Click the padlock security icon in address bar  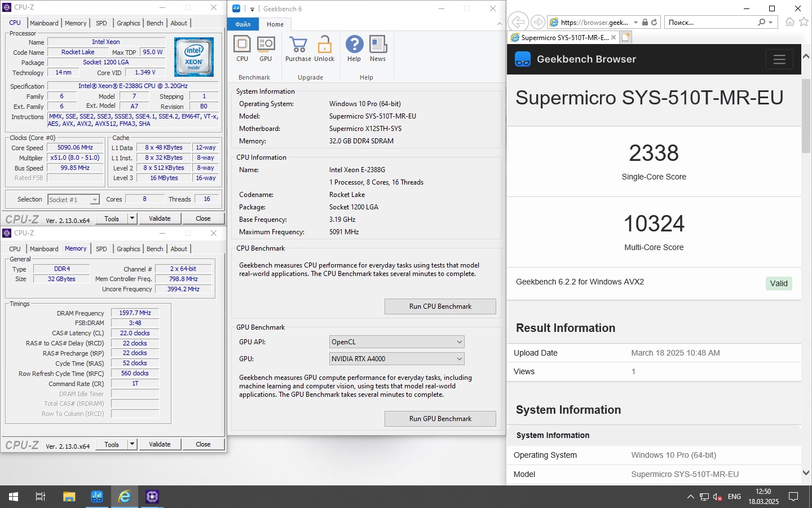[645, 22]
